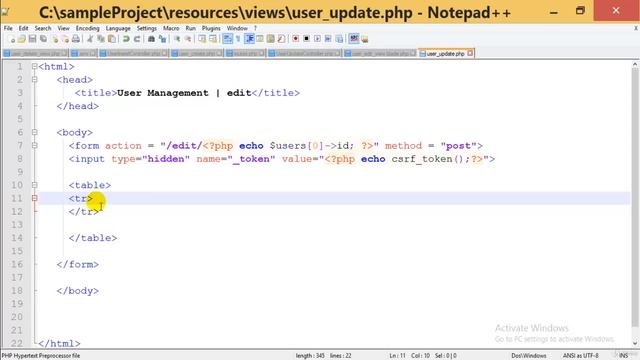Open the Run menu

[x=191, y=28]
